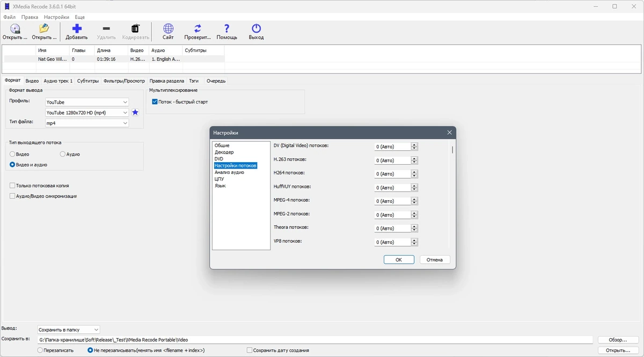Click the Обзор... button

click(618, 340)
